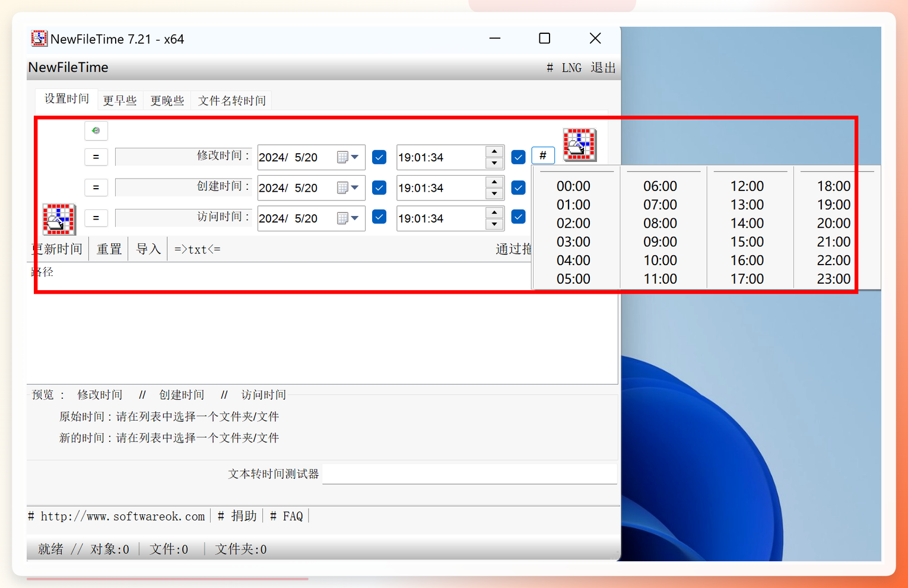Decrease the 访问时间 time with down spinner
The image size is (908, 588).
(494, 224)
